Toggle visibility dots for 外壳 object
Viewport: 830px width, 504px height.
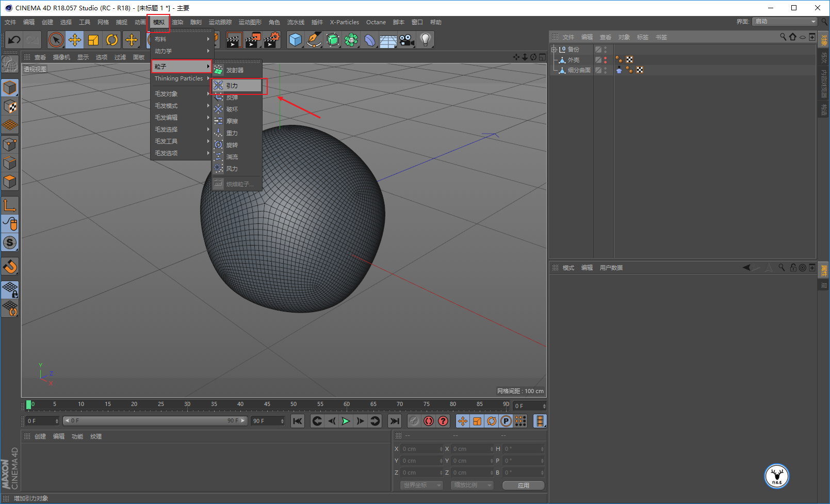pos(606,60)
